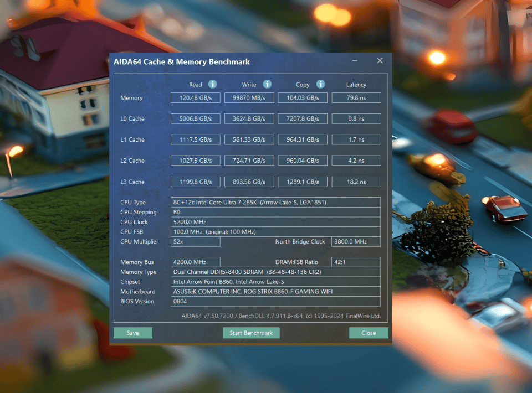The image size is (532, 393).
Task: Click the Close button at bottom
Action: click(x=369, y=333)
